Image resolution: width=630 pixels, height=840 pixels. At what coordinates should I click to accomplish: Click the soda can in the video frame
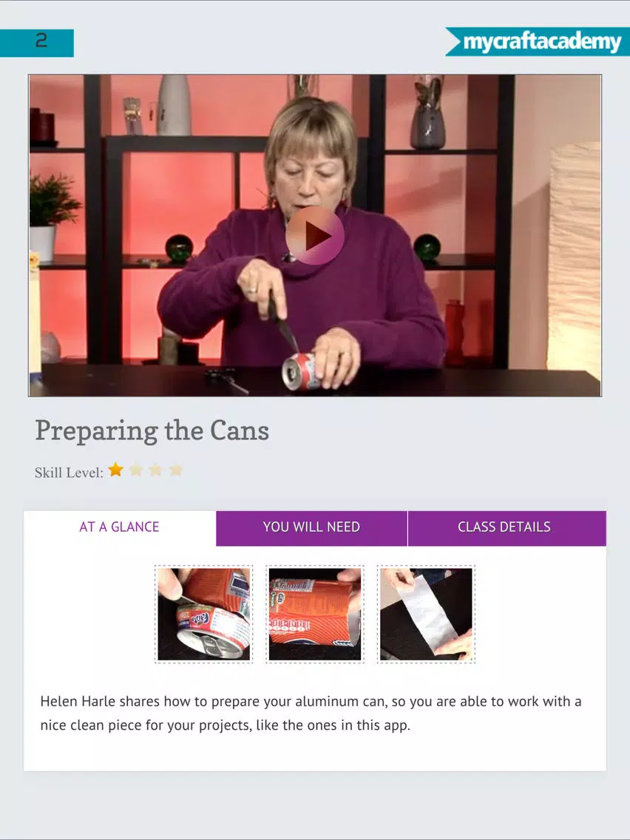(x=300, y=370)
